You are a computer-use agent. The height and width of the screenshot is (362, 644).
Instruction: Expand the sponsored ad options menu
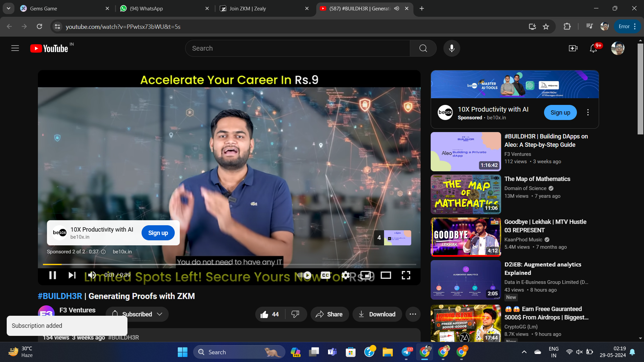588,112
